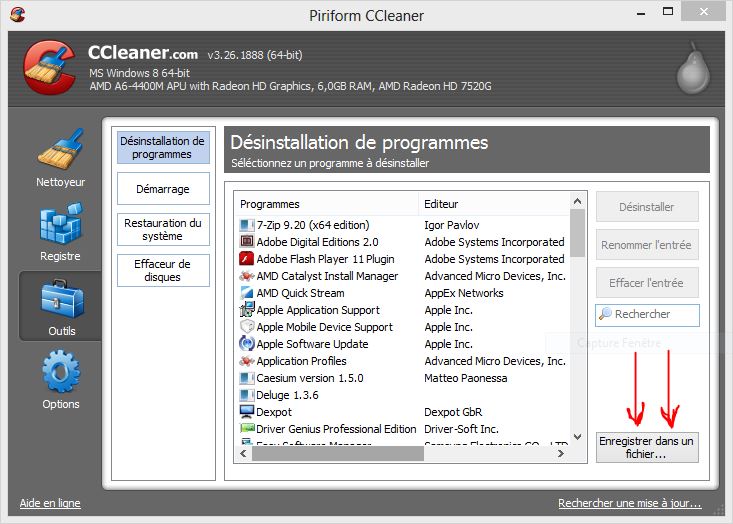This screenshot has width=733, height=524.
Task: Click the Dexpot monitor icon
Action: [x=246, y=412]
